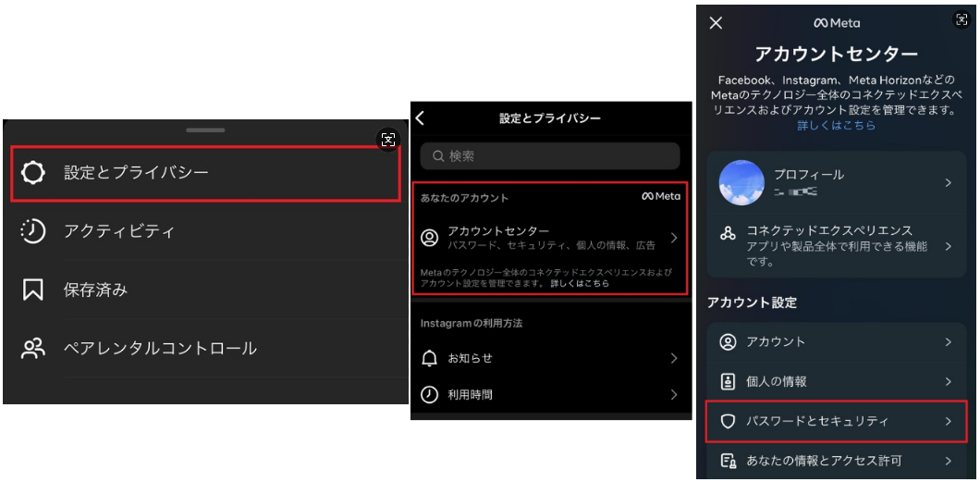Click the 保存済み bookmark icon
This screenshot has height=482, width=980.
(32, 290)
